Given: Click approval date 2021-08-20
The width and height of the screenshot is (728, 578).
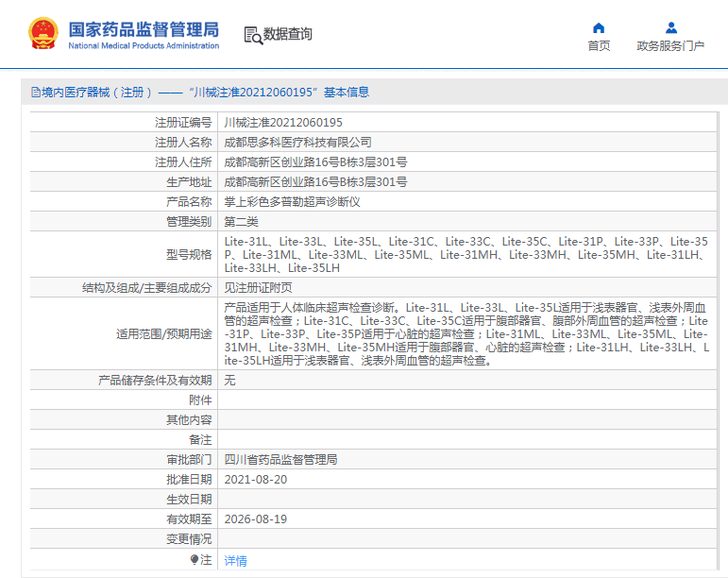Looking at the screenshot, I should (256, 480).
